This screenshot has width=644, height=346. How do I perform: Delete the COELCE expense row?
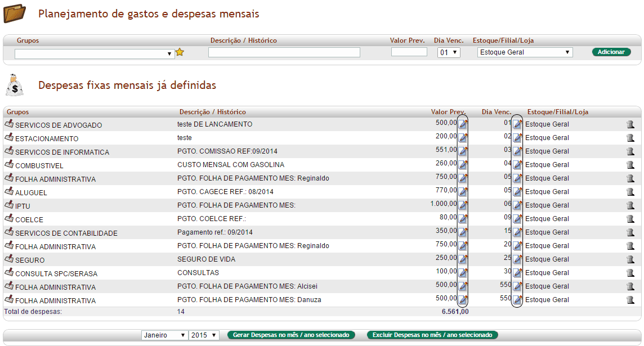pos(630,219)
